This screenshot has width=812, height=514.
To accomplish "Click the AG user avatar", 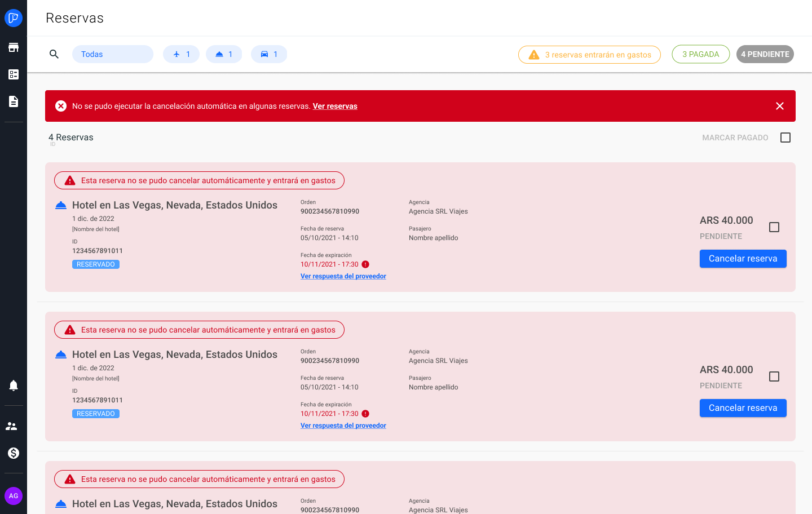I will 14,496.
